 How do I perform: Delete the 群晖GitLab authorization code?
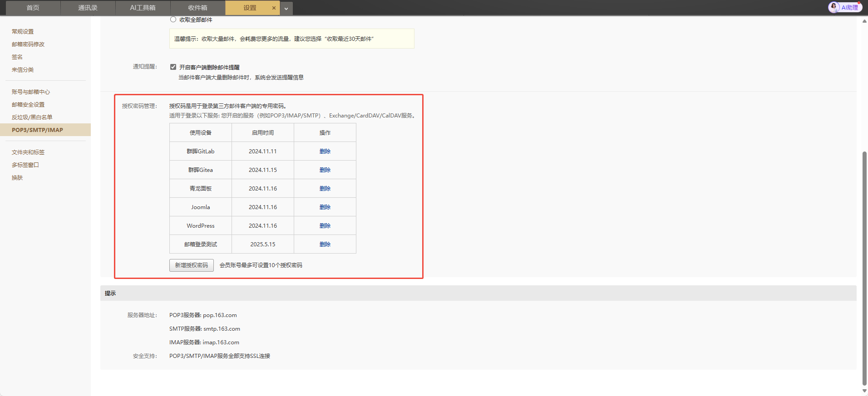(325, 152)
